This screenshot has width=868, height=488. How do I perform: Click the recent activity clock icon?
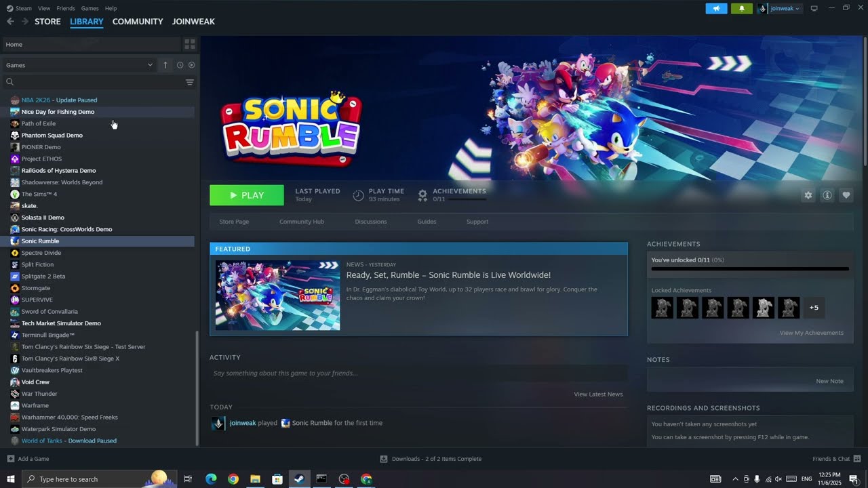[x=180, y=65]
